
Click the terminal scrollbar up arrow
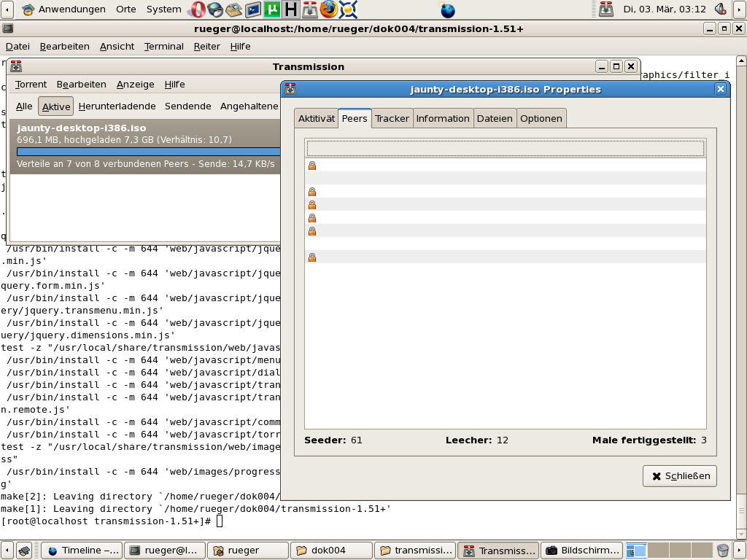coord(741,61)
